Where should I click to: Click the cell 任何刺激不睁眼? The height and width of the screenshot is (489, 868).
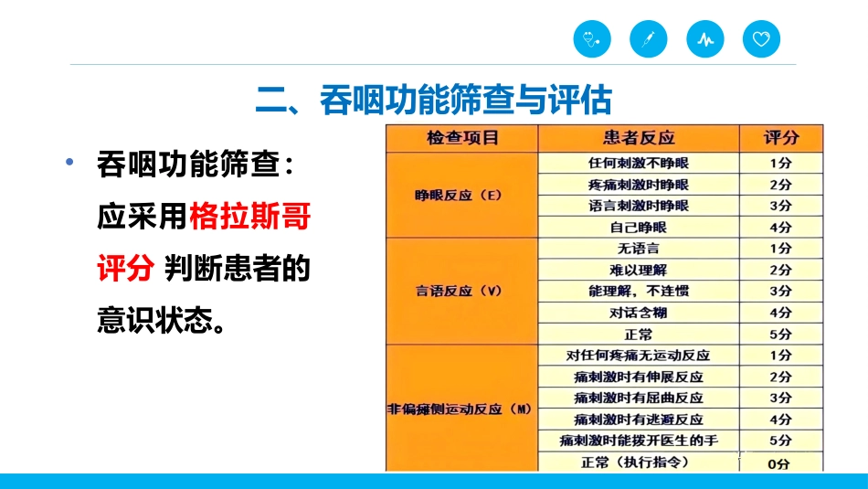tap(639, 163)
